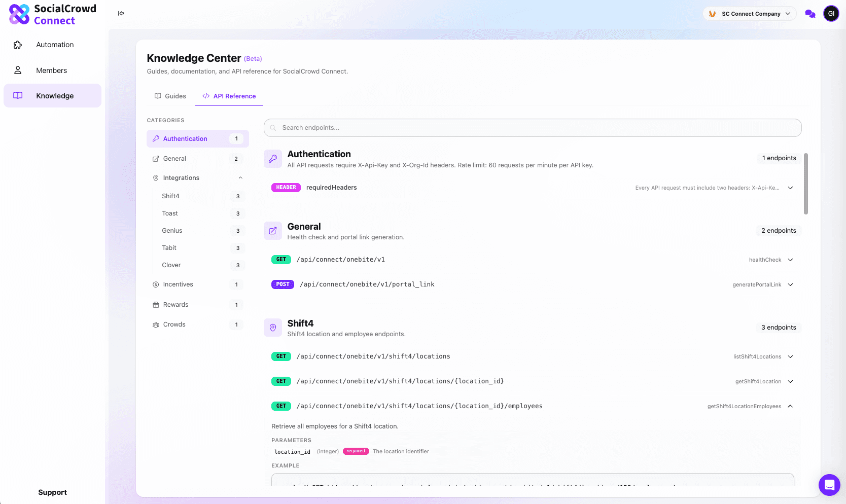Click the '1 endpoints' badge for Authentication
Image resolution: width=846 pixels, height=504 pixels.
pyautogui.click(x=779, y=158)
